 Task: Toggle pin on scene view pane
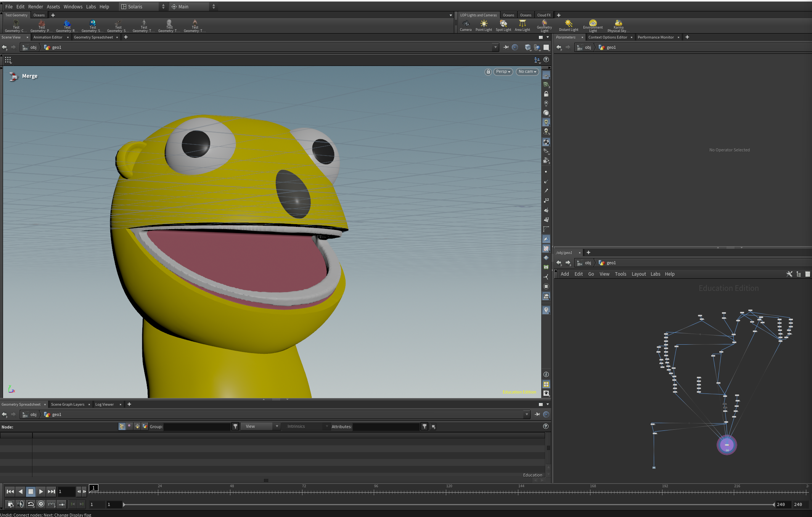506,47
